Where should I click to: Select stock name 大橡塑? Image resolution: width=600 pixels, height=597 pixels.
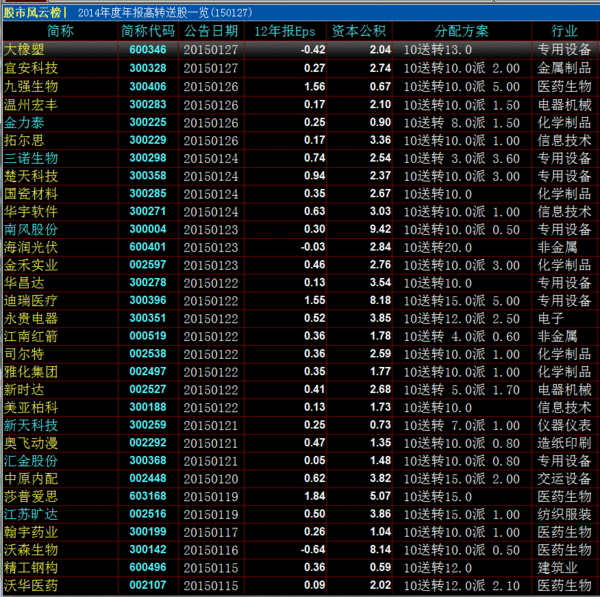[24, 50]
